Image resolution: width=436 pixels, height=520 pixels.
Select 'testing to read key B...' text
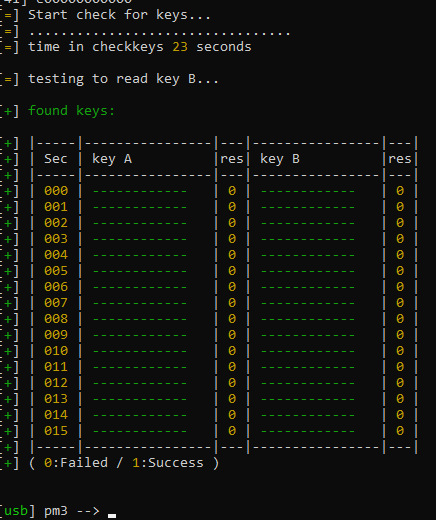pyautogui.click(x=123, y=79)
